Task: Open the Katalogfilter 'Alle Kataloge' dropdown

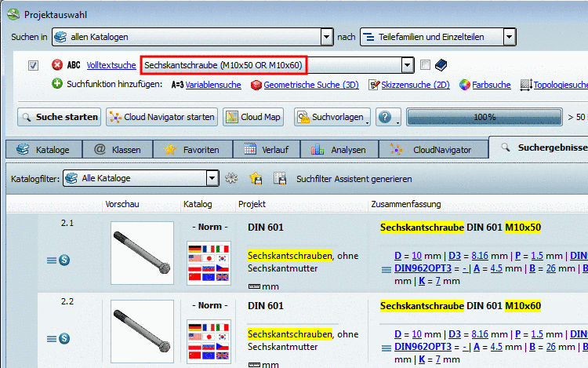Action: [140, 178]
